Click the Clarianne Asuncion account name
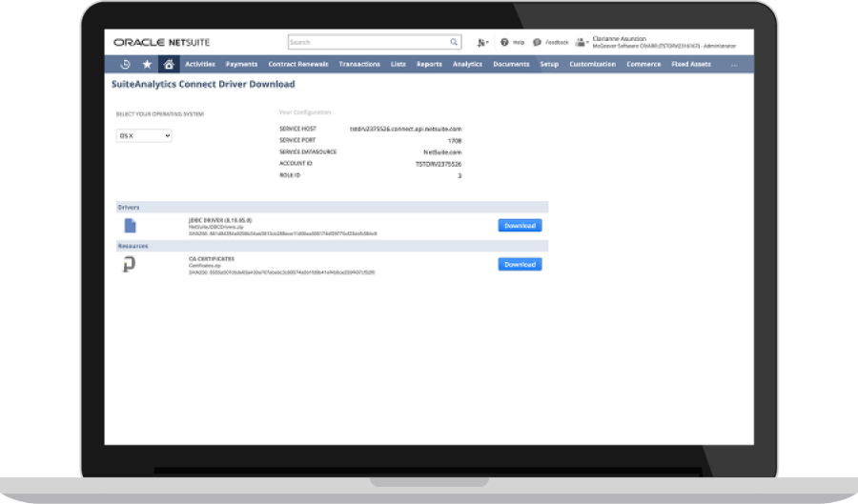The width and height of the screenshot is (858, 504). 620,39
